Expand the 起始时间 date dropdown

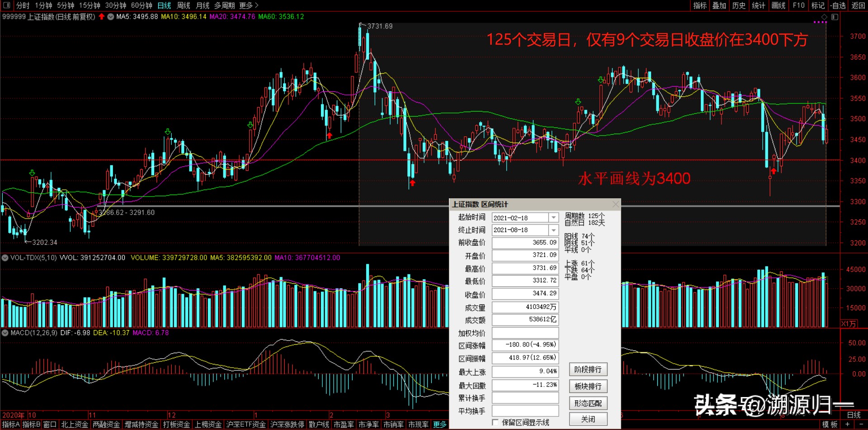554,218
